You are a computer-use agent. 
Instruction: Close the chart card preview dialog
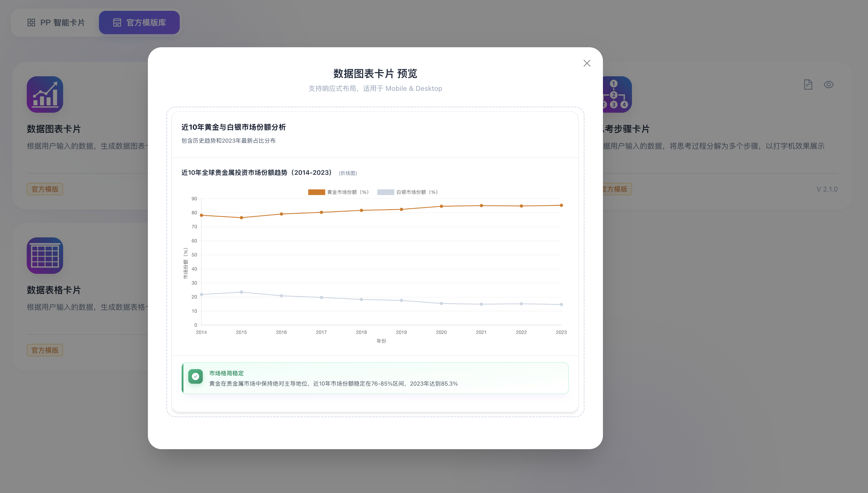tap(586, 63)
